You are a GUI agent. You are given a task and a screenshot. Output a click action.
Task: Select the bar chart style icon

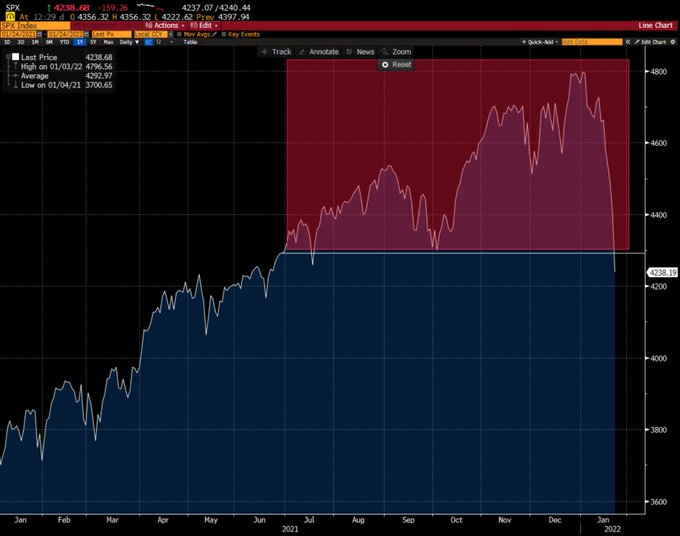click(159, 42)
